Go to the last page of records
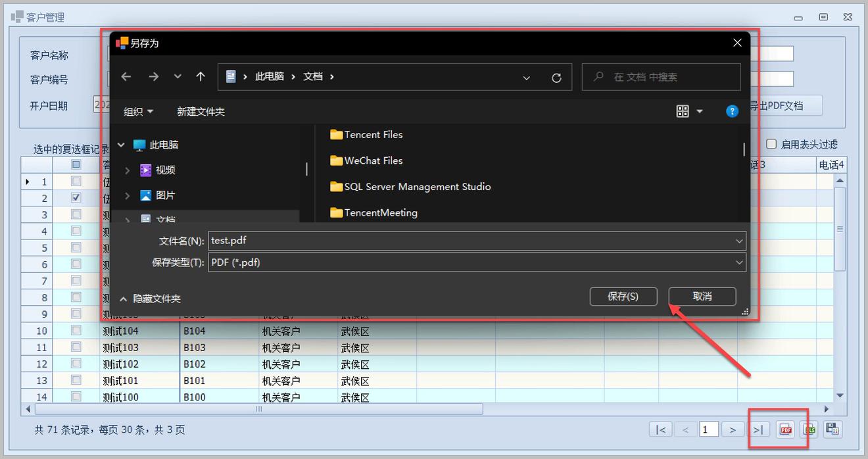This screenshot has height=459, width=868. 758,429
